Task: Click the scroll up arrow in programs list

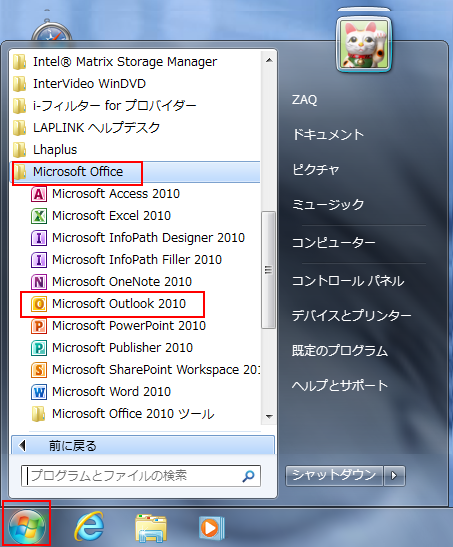Action: [269, 61]
